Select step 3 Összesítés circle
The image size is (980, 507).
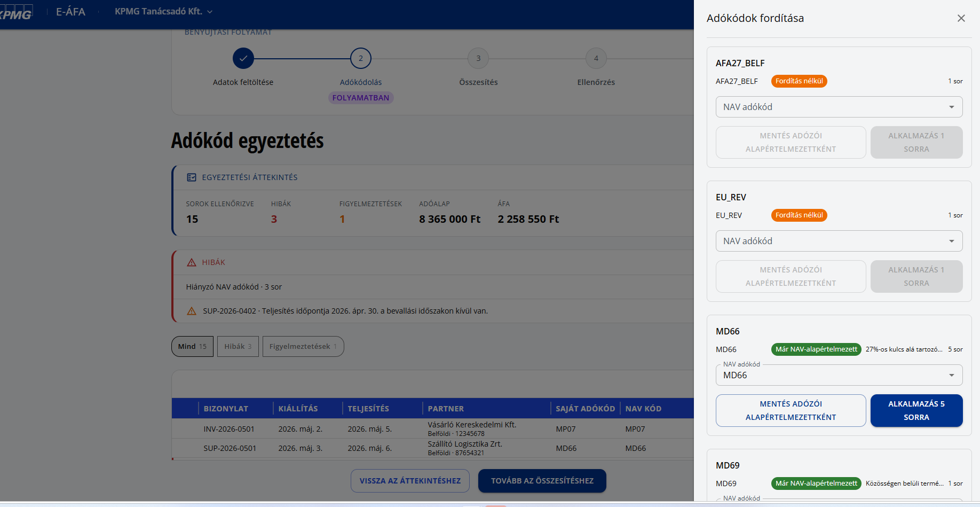point(478,58)
